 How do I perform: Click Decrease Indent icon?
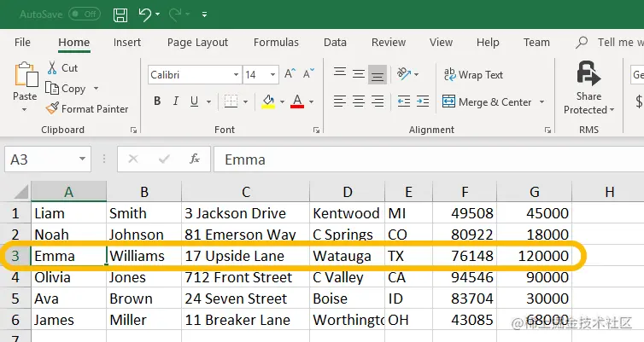click(404, 101)
